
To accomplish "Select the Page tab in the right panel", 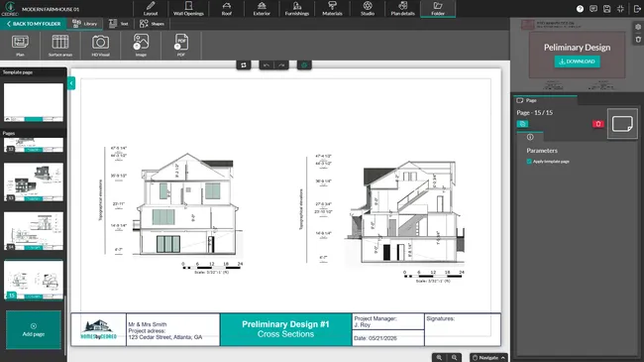I will point(545,100).
